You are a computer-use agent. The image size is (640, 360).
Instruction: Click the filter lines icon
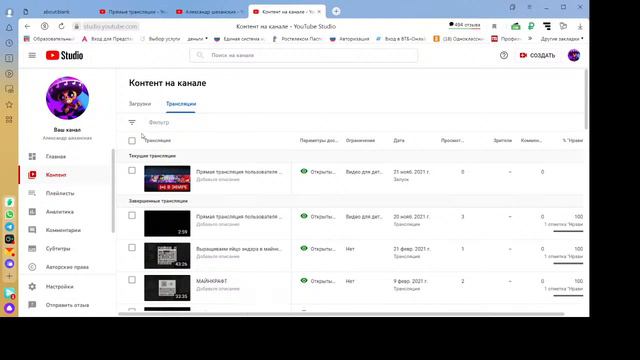pyautogui.click(x=132, y=122)
